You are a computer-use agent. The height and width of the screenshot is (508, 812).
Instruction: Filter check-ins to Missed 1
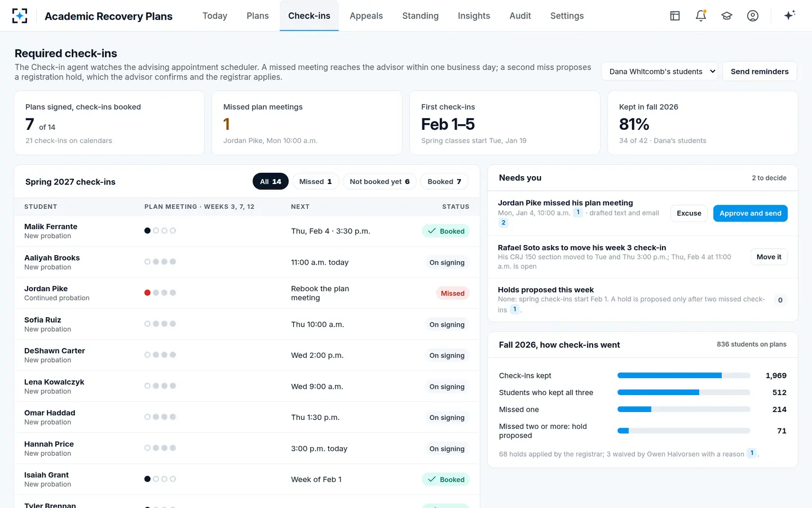pos(315,182)
